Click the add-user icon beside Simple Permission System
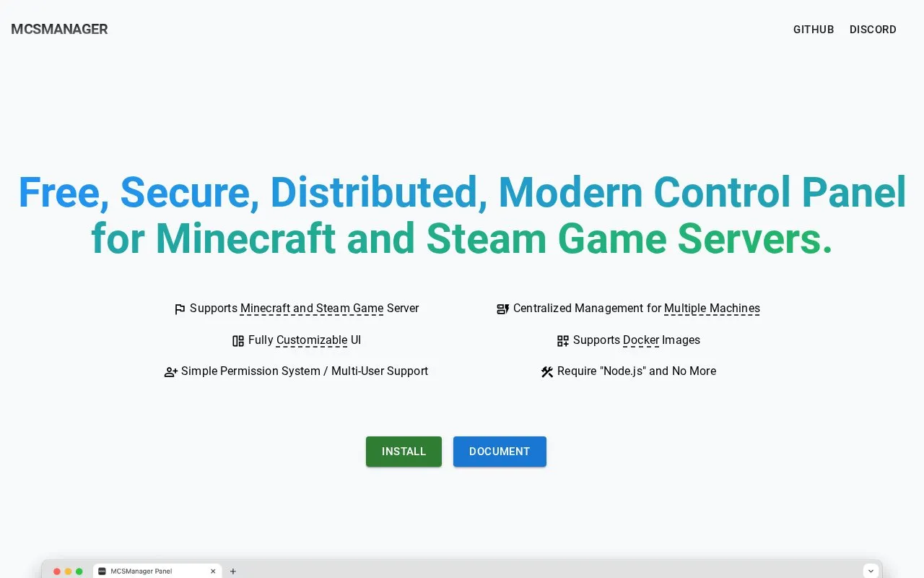 pos(171,372)
